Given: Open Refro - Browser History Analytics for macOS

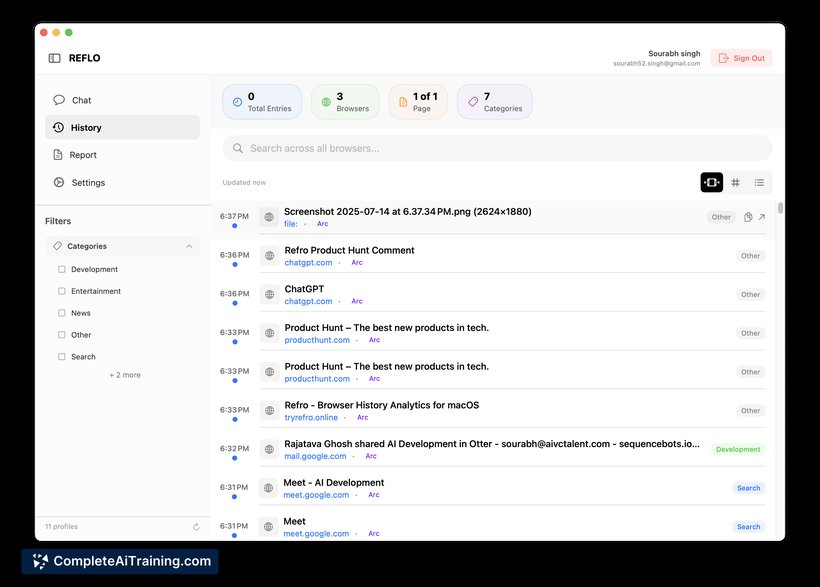Looking at the screenshot, I should (382, 405).
